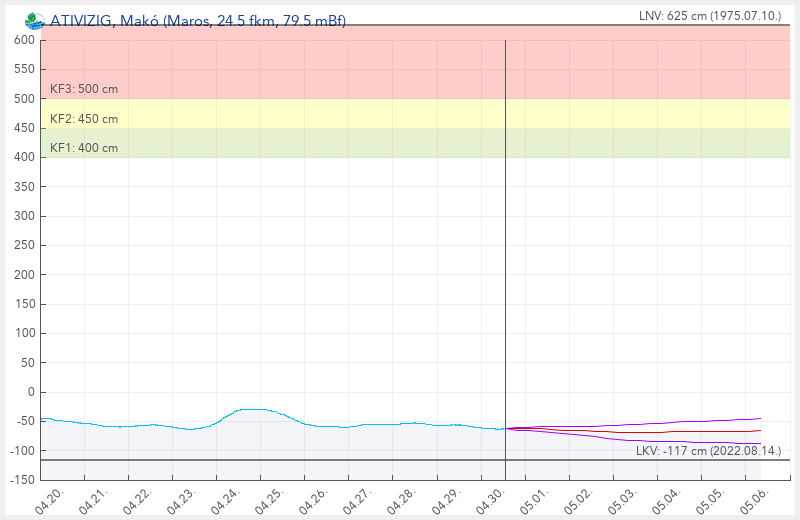Click the 04.20. date axis label

pyautogui.click(x=50, y=500)
